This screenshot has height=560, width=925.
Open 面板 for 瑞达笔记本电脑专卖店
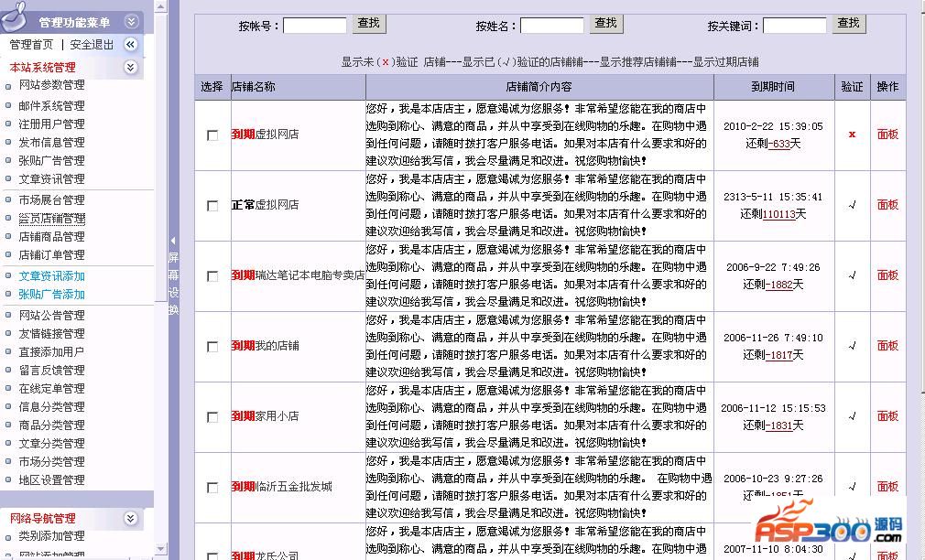(x=887, y=275)
